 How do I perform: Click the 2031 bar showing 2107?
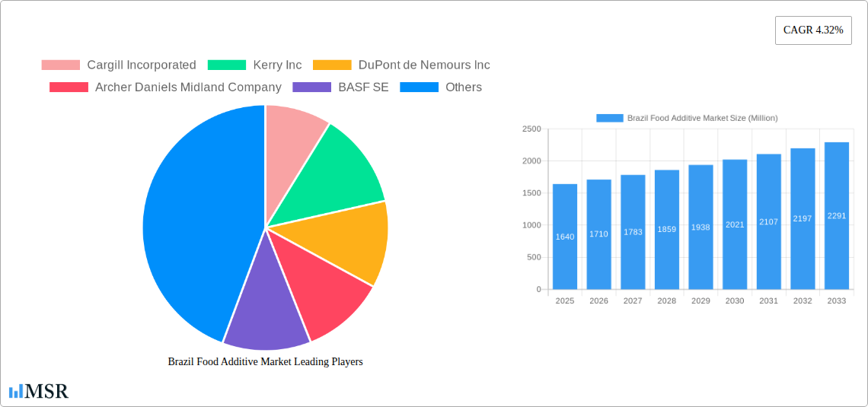coord(769,221)
